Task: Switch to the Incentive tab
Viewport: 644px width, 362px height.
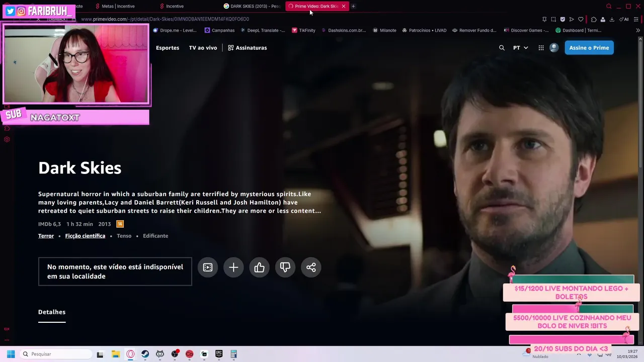Action: (175, 6)
